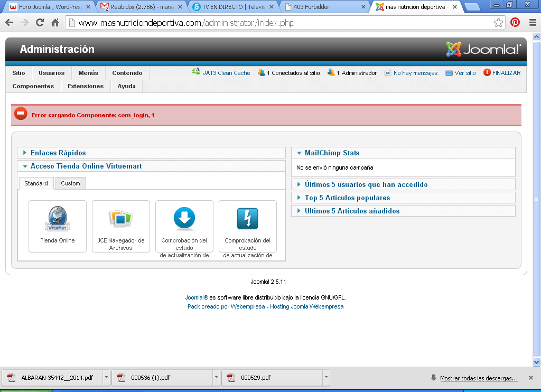Click the ALBARAN-35442 PDF file icon

[12, 378]
